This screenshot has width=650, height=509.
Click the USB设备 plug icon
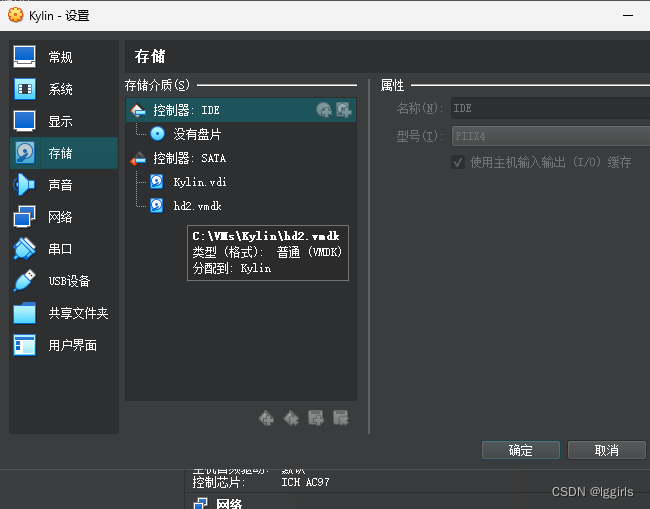pyautogui.click(x=24, y=281)
